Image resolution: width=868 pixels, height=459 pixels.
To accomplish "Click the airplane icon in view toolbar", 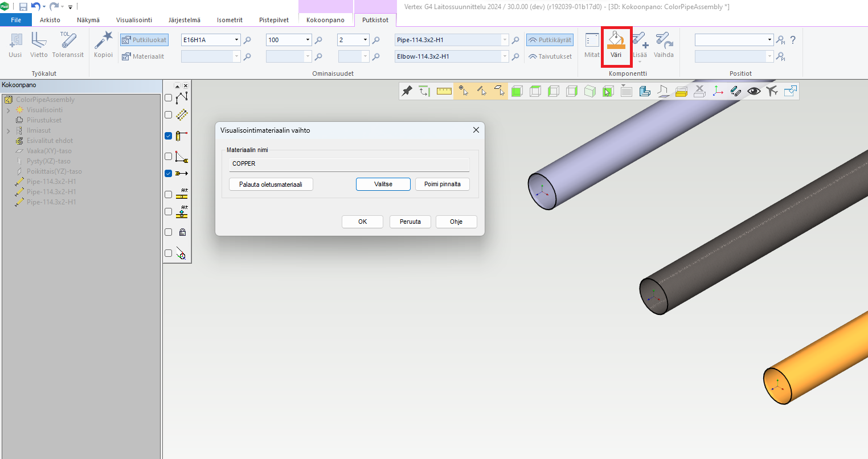I will (772, 91).
